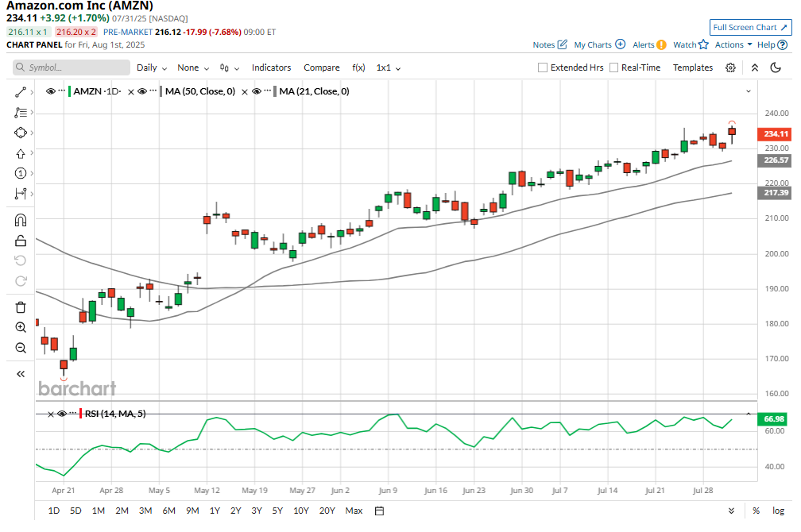Open the text annotation tools

(21, 112)
